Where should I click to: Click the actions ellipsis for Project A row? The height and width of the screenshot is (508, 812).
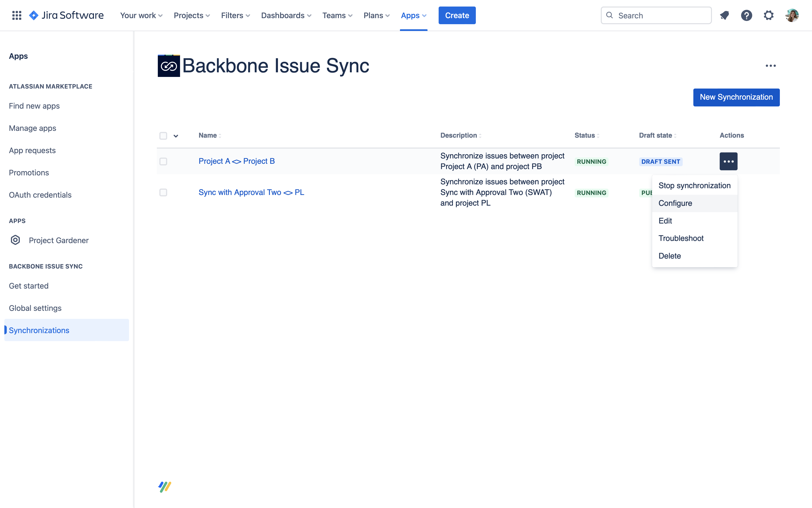(728, 161)
